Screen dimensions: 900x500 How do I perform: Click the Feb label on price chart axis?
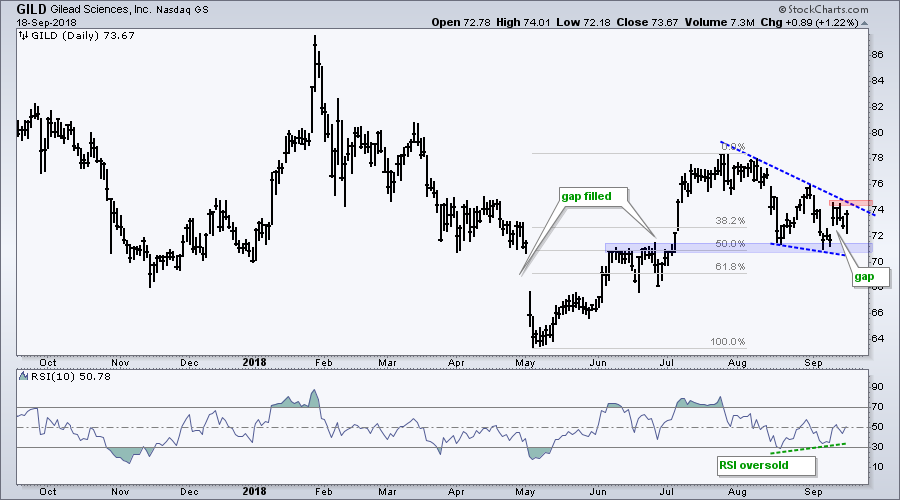click(324, 363)
